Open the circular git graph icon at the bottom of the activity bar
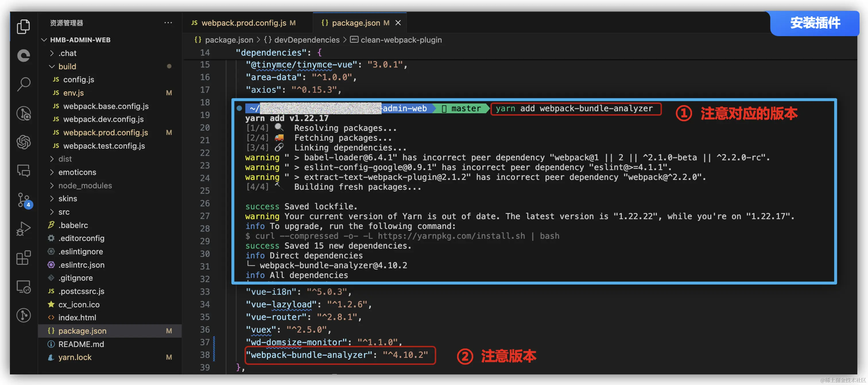Image resolution: width=868 pixels, height=385 pixels. pyautogui.click(x=24, y=315)
